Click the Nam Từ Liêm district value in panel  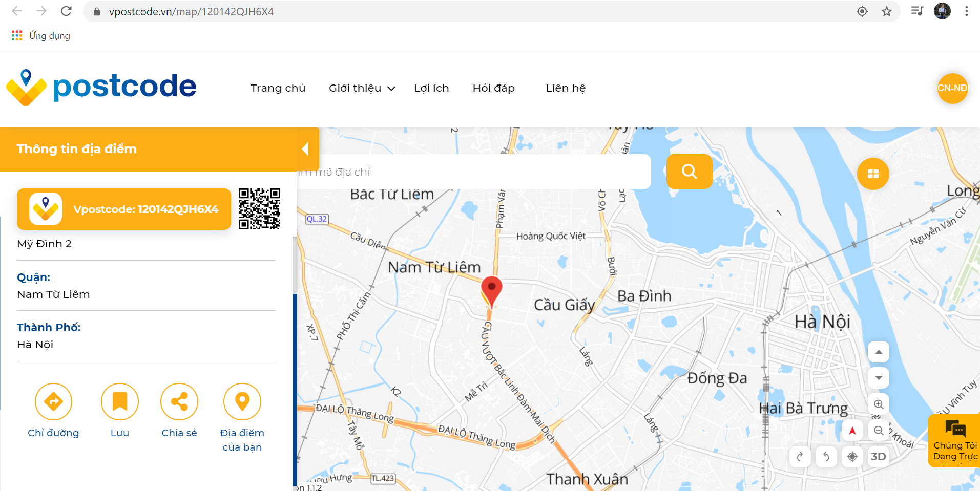tap(53, 294)
